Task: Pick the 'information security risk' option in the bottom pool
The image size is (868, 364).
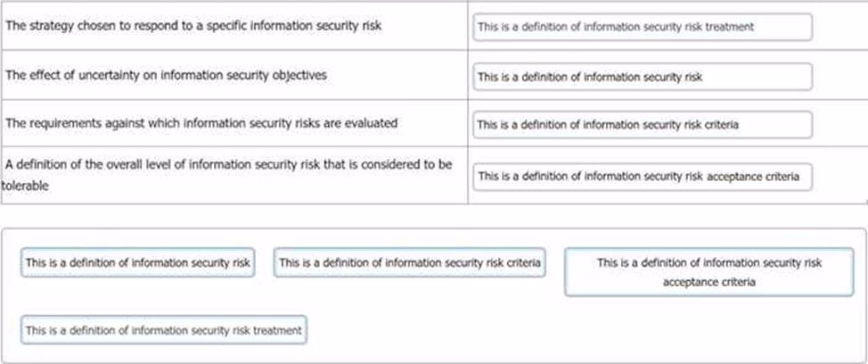Action: click(137, 263)
